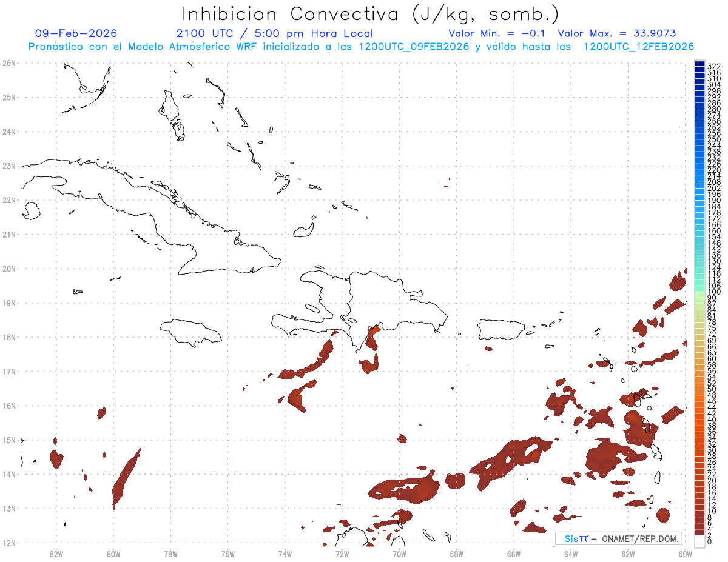The height and width of the screenshot is (562, 728).
Task: Click the 12N latitude label
Action: click(x=8, y=543)
